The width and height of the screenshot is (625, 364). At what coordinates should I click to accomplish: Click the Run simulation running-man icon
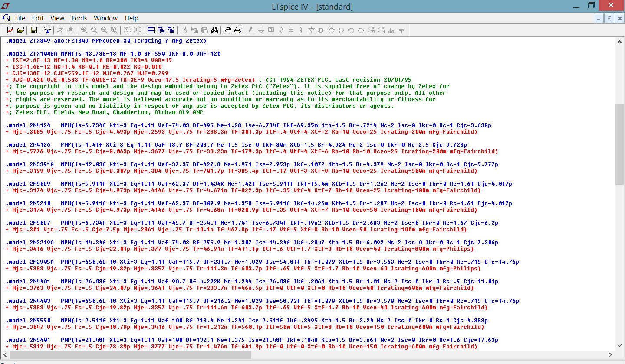tap(60, 30)
